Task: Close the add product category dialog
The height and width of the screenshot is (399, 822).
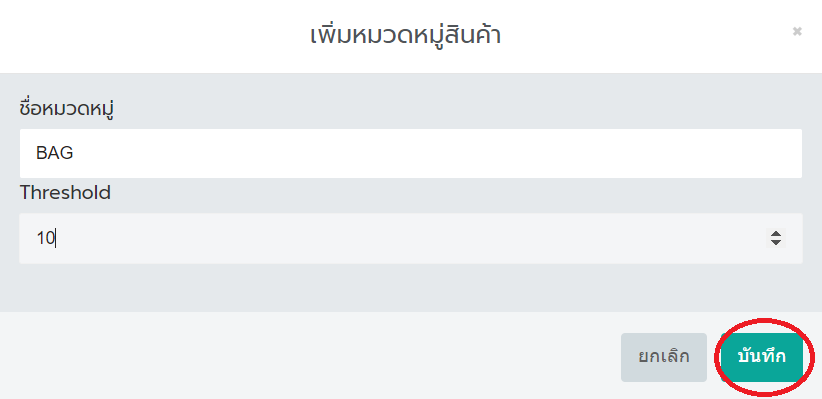Action: pos(797,32)
